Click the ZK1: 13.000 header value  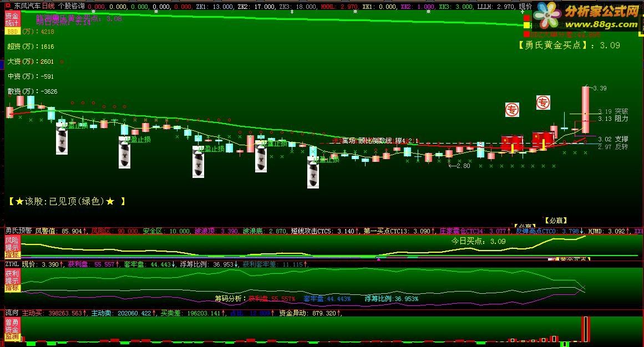pos(215,7)
